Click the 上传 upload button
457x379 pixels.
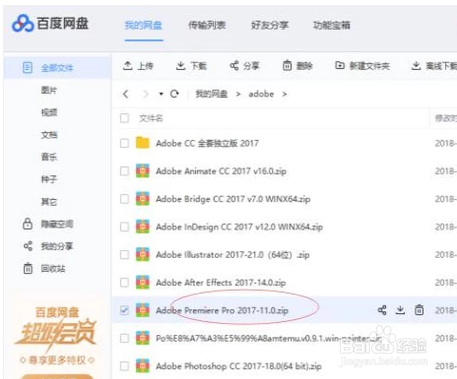pyautogui.click(x=138, y=66)
